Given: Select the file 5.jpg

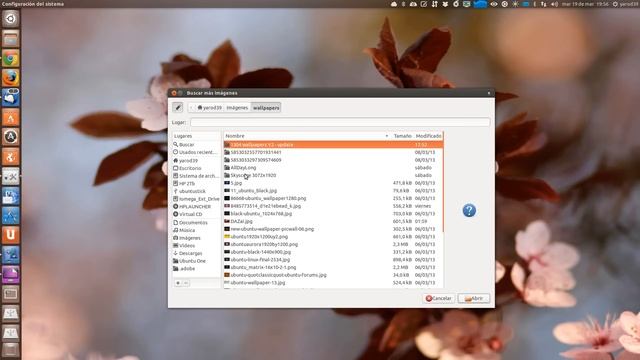Looking at the screenshot, I should (333, 183).
